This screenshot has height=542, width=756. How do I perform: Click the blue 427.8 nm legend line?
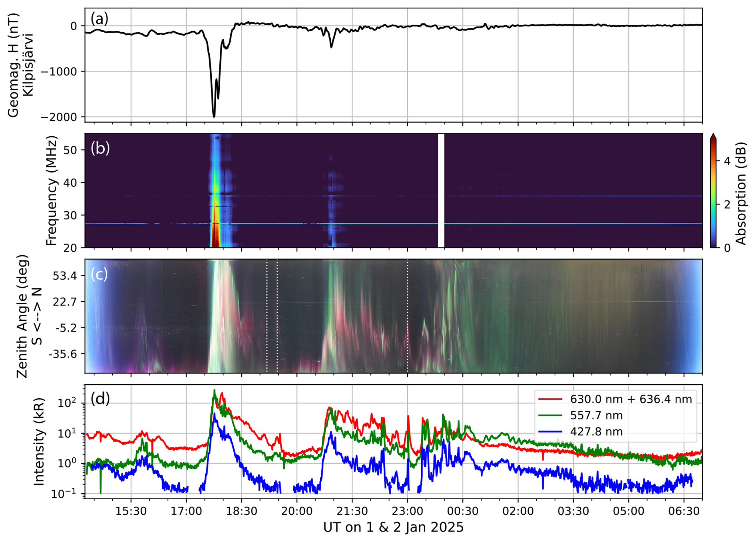(x=550, y=432)
